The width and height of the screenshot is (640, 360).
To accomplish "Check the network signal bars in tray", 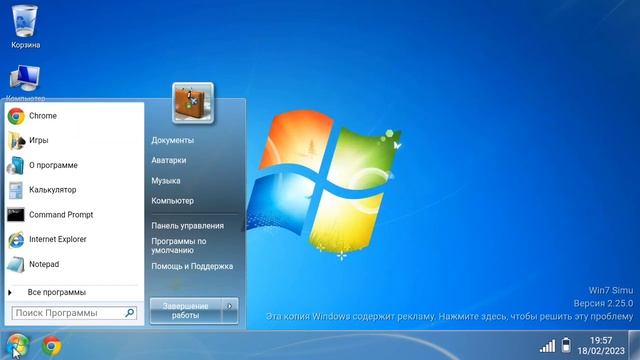I will [x=547, y=346].
